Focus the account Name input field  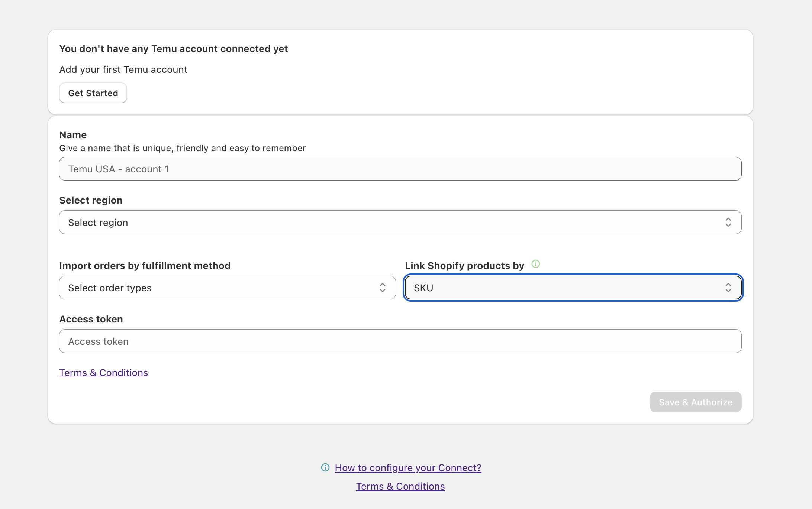400,169
